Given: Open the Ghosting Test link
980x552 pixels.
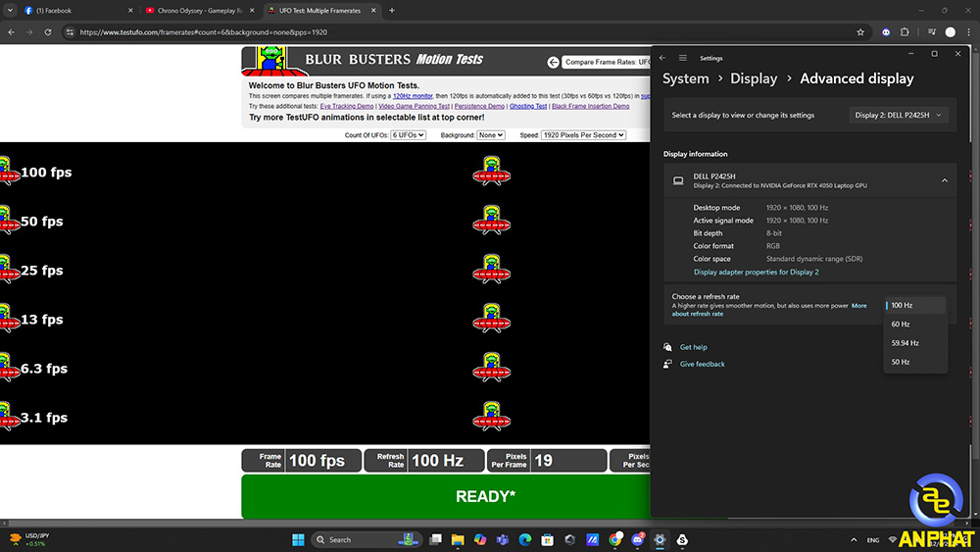Looking at the screenshot, I should [x=528, y=106].
